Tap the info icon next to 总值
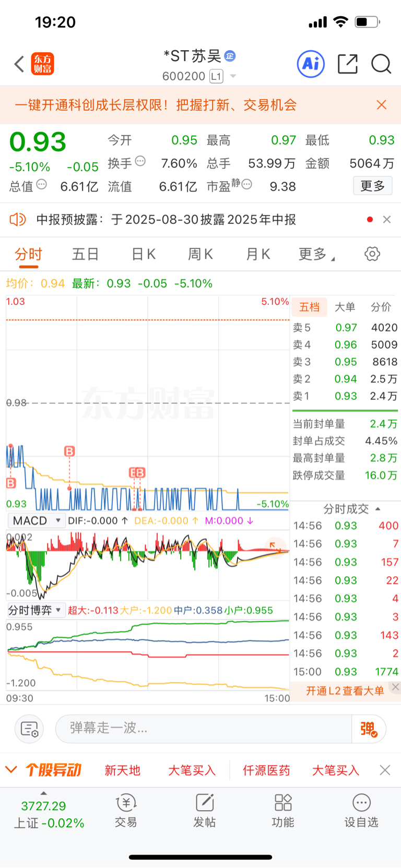The image size is (401, 868). pos(42,184)
